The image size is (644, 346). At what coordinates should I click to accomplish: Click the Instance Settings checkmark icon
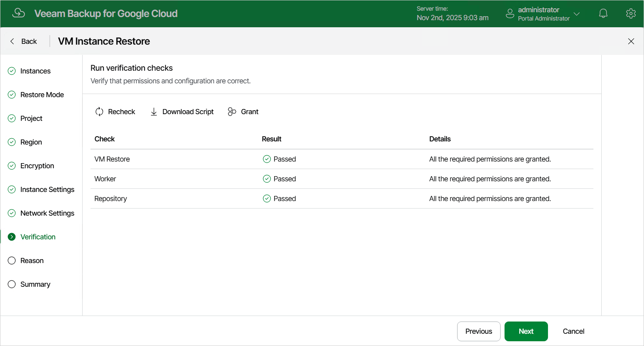click(12, 189)
